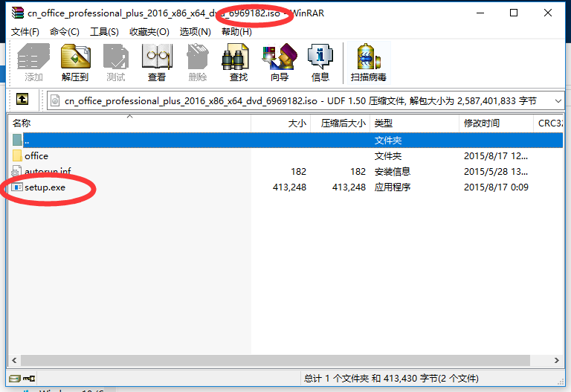The width and height of the screenshot is (571, 392).
Task: Select the setup.exe file
Action: 45,187
